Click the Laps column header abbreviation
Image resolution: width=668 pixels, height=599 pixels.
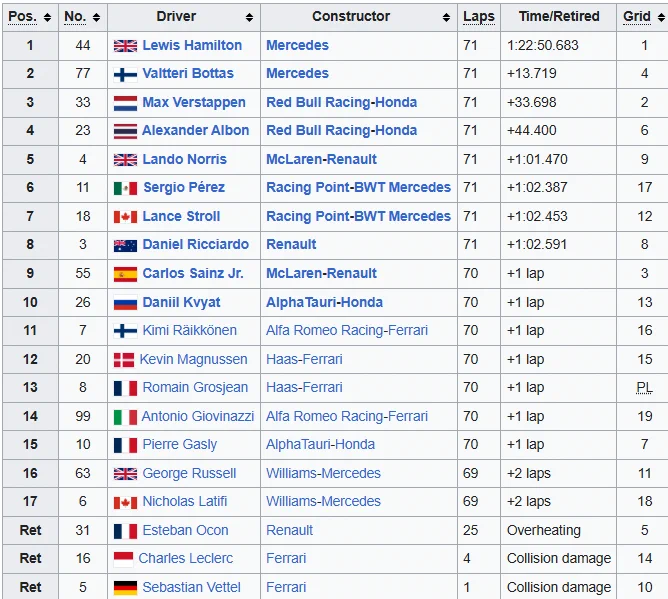(479, 17)
